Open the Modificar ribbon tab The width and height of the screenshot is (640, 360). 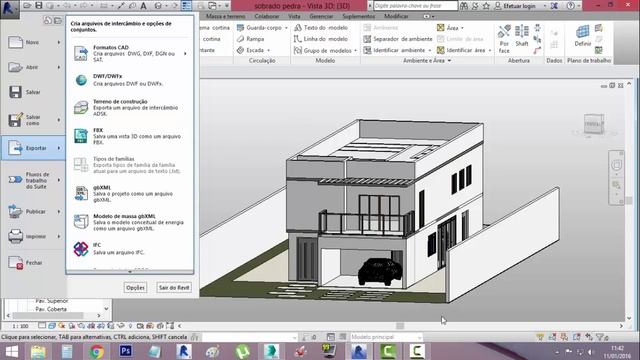tap(396, 16)
